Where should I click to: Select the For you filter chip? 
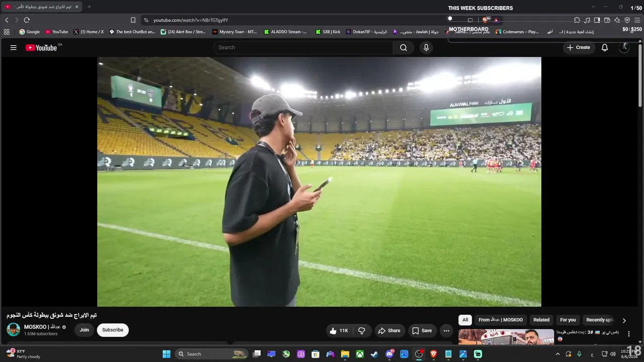point(568,320)
